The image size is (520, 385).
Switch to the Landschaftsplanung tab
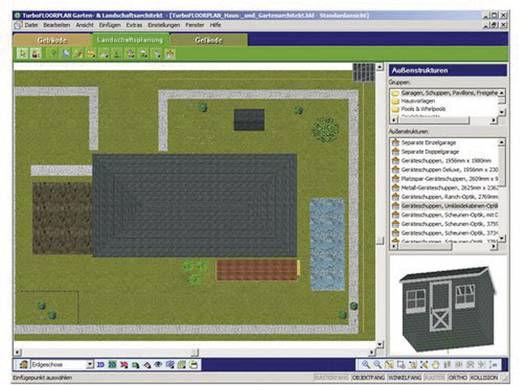[130, 40]
